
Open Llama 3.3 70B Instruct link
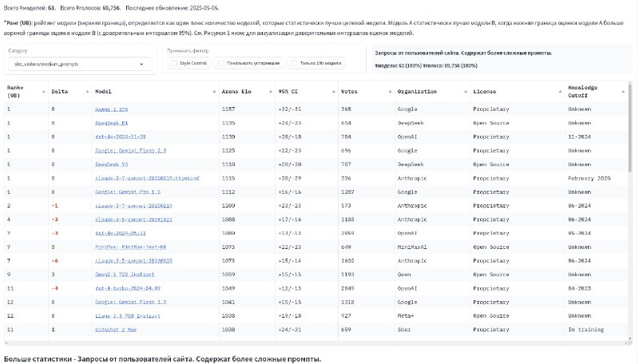coord(128,316)
